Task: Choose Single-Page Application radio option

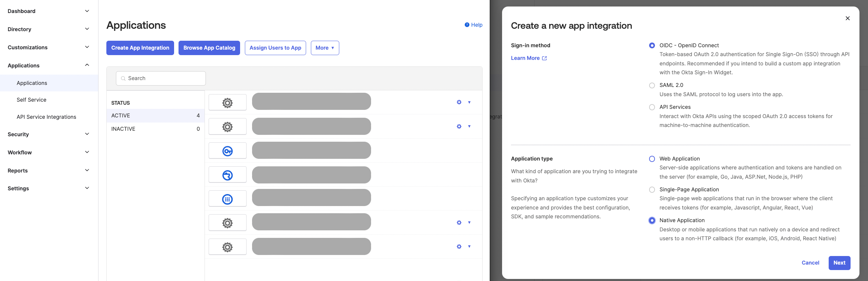Action: [652, 190]
